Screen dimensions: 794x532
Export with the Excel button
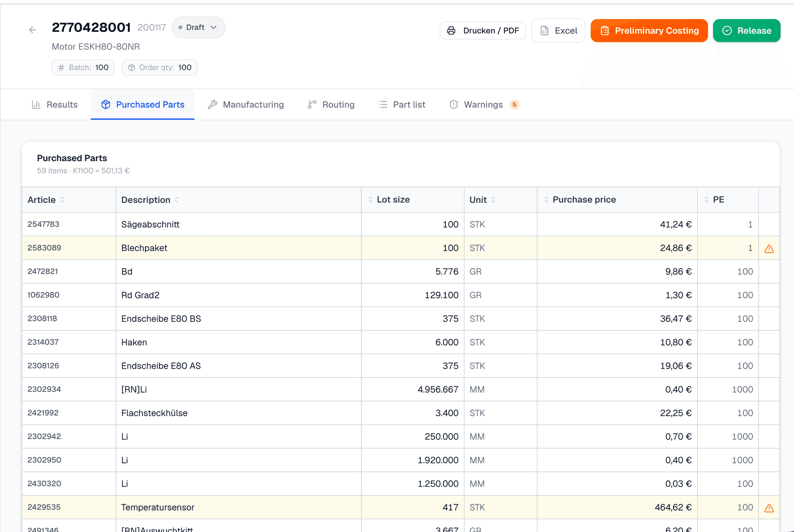click(558, 31)
